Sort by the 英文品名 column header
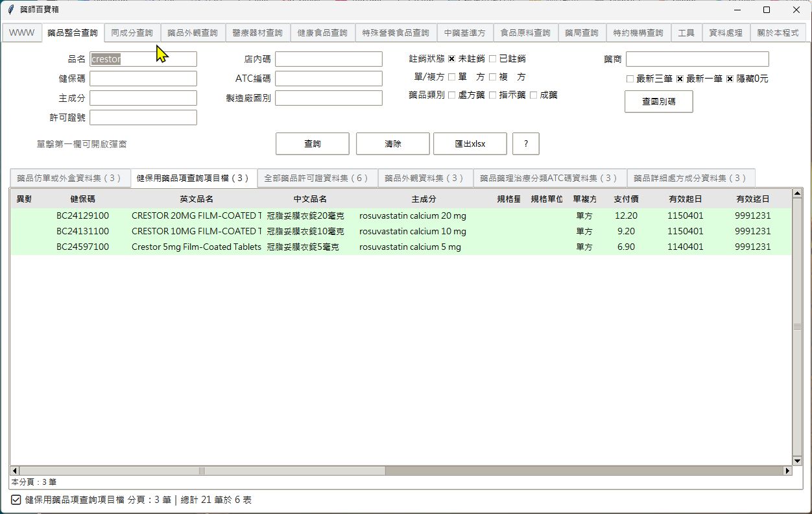This screenshot has width=812, height=514. [197, 199]
